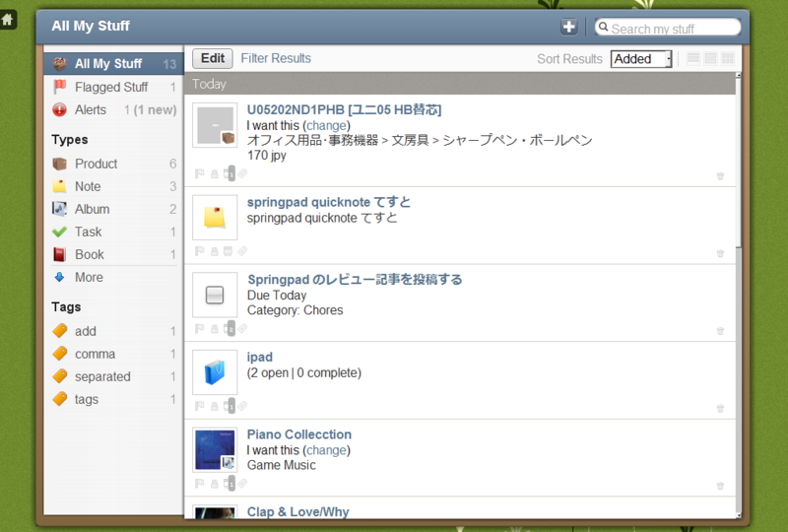Flag the Piano Collecction album
The image size is (788, 532).
pyautogui.click(x=200, y=484)
